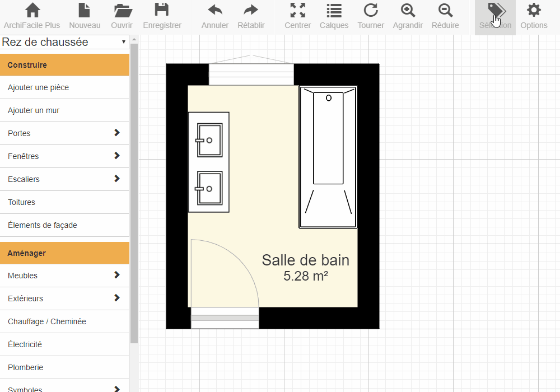Select Ajouter une pièce
The height and width of the screenshot is (392, 560).
[x=38, y=87]
